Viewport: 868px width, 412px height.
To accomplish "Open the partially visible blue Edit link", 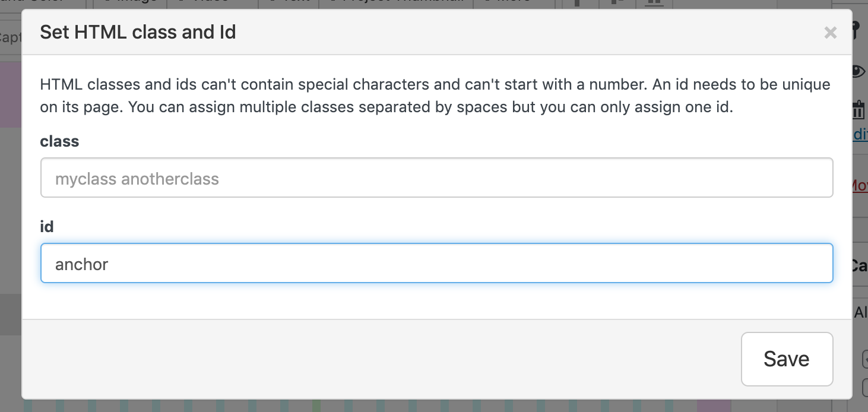I will click(x=860, y=135).
